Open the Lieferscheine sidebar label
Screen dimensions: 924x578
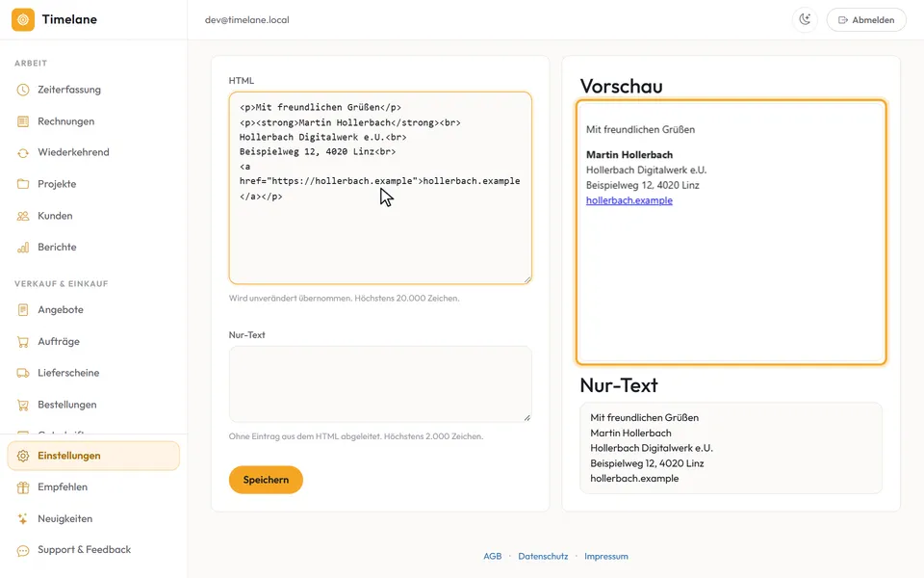click(x=68, y=373)
